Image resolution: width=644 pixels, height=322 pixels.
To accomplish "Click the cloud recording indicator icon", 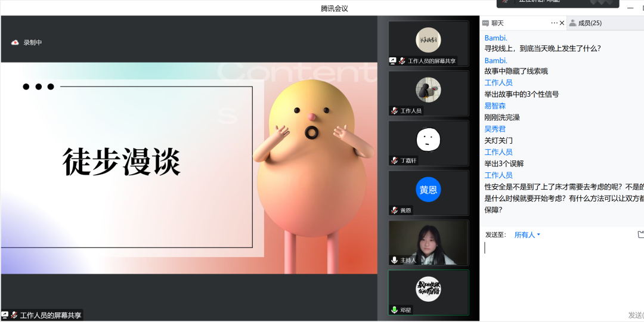I will [x=16, y=42].
